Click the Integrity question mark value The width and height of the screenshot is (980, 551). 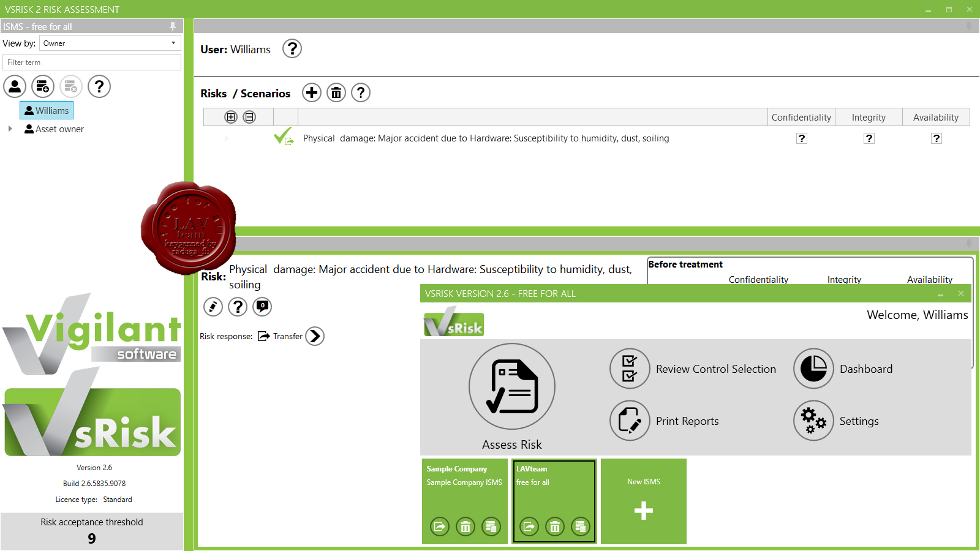pyautogui.click(x=869, y=138)
